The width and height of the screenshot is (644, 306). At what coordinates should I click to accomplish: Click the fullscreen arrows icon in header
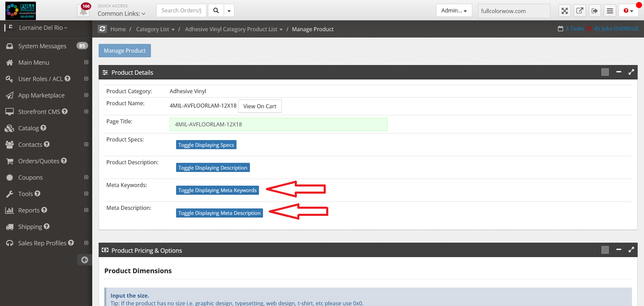tap(565, 11)
